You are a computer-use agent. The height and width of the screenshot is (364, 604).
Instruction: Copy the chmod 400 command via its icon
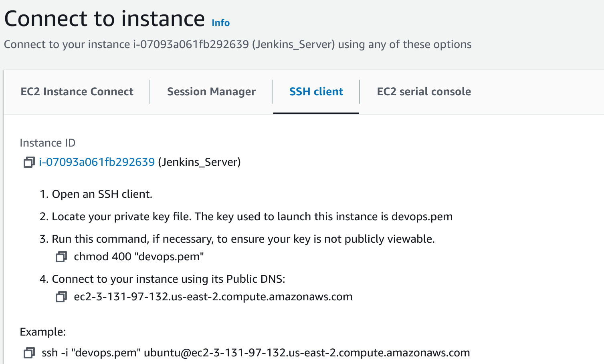61,257
